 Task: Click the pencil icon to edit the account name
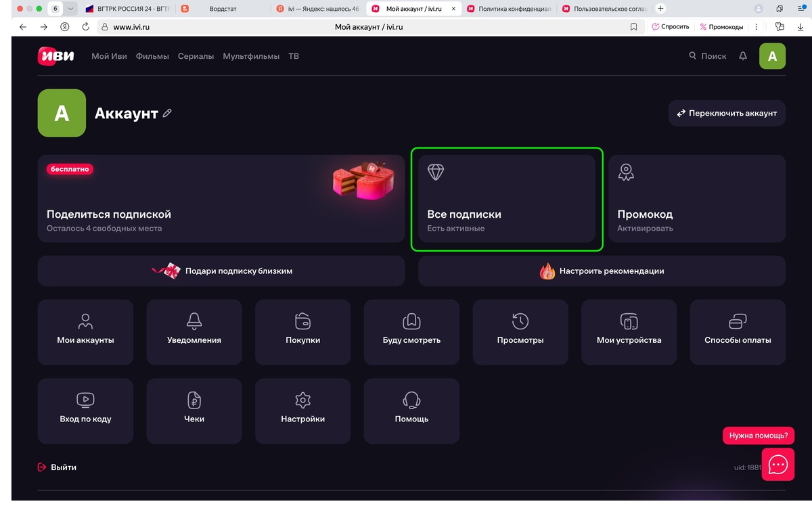(x=167, y=114)
